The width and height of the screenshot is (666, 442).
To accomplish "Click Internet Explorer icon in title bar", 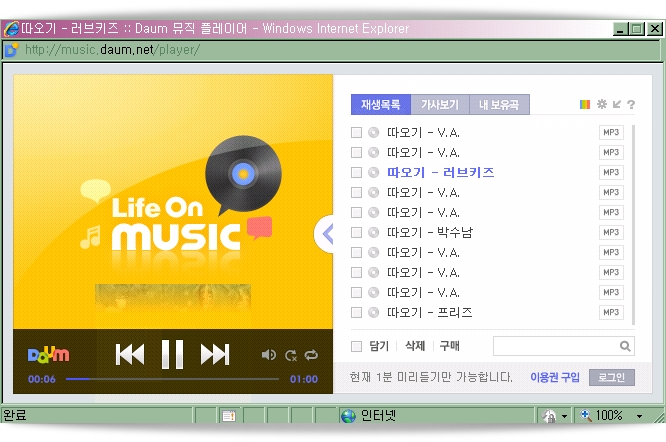I will click(11, 29).
